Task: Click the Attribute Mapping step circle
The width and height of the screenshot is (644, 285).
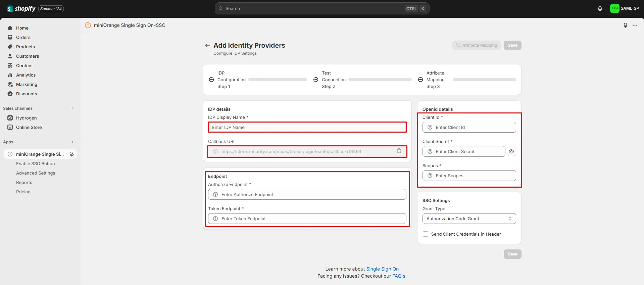Action: [x=420, y=80]
